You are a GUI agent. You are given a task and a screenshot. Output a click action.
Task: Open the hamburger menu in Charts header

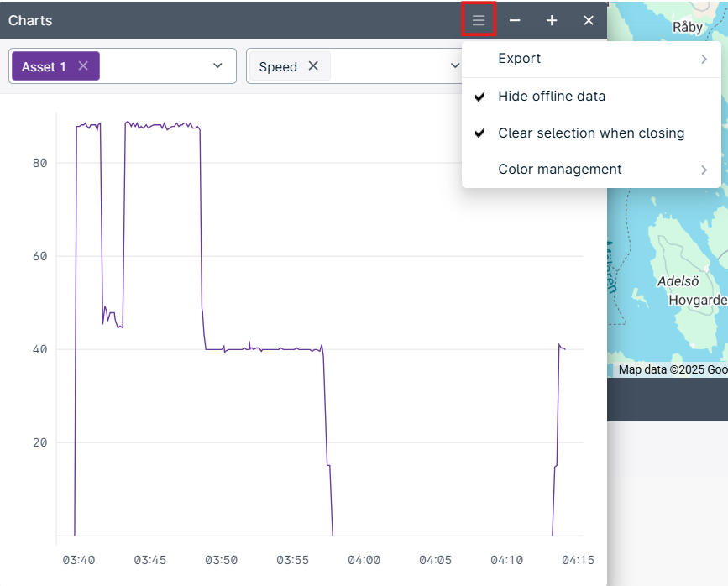[479, 20]
